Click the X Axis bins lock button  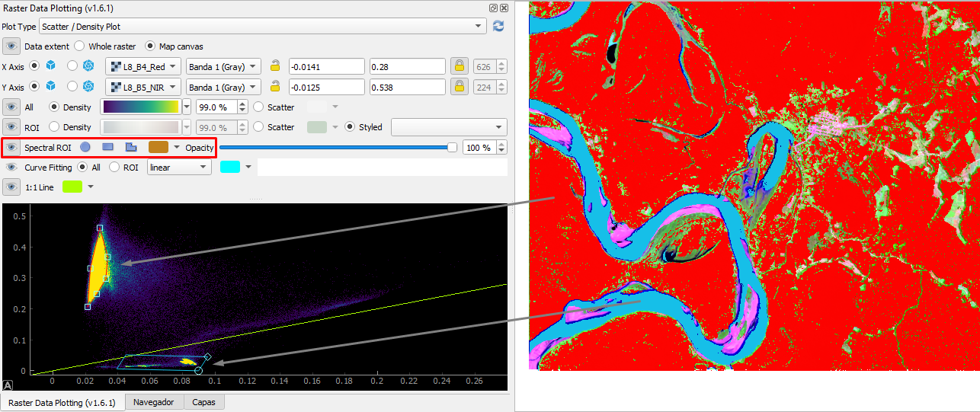(x=460, y=66)
